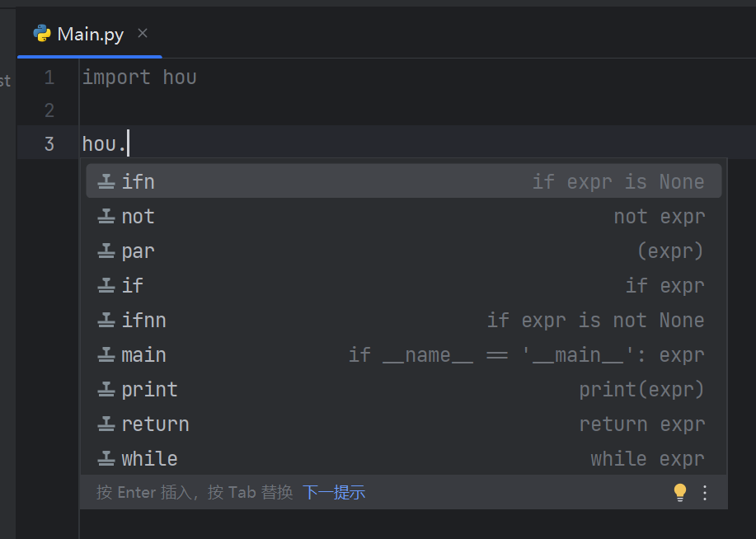Click template icon beside print entry
Viewport: 756px width, 539px height.
click(x=106, y=389)
